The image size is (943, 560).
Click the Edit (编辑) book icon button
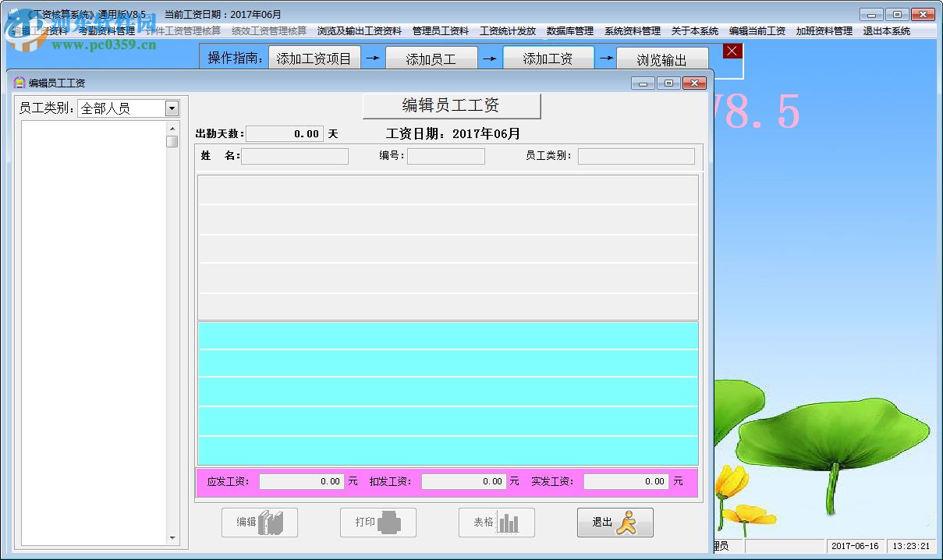(x=259, y=523)
